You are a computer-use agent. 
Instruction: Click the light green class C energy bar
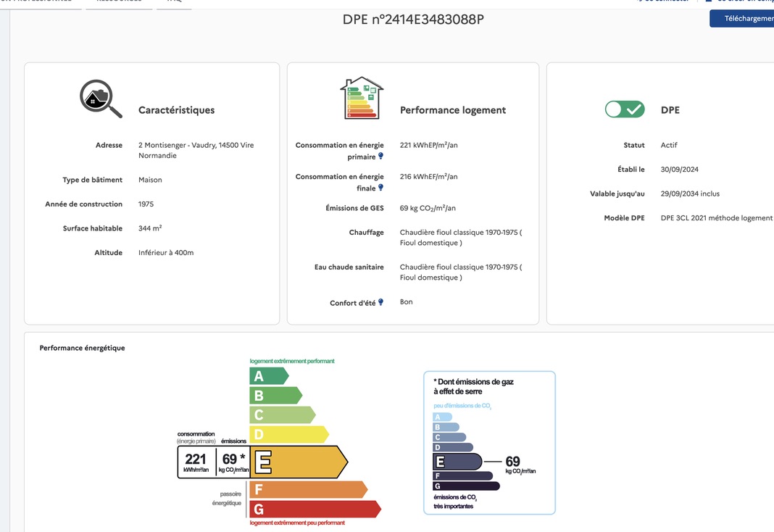click(x=281, y=415)
